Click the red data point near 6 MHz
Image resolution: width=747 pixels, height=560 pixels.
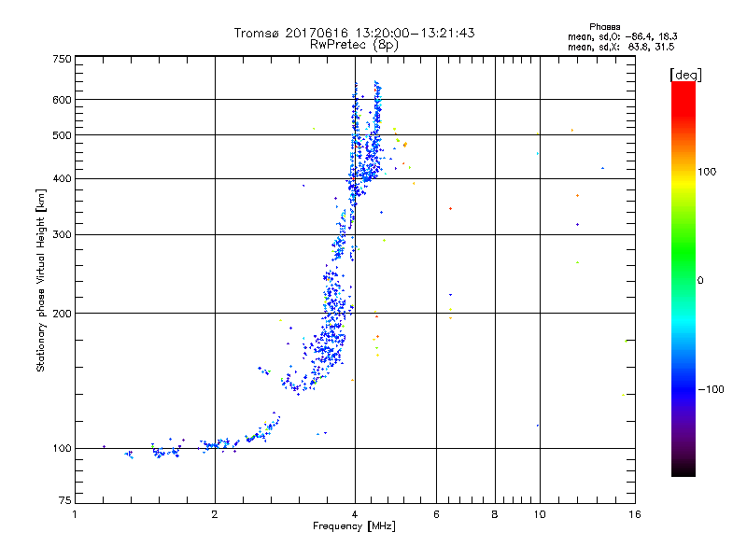pos(450,208)
